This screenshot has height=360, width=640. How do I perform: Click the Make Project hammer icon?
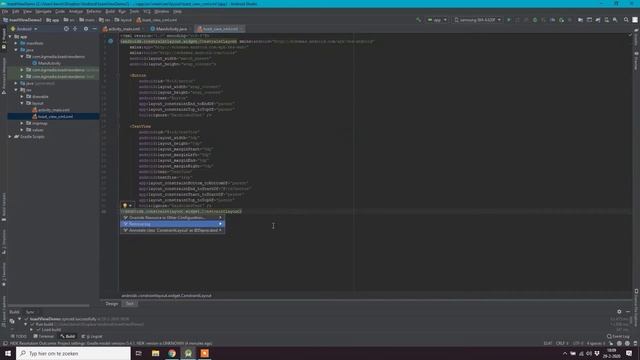coord(418,20)
